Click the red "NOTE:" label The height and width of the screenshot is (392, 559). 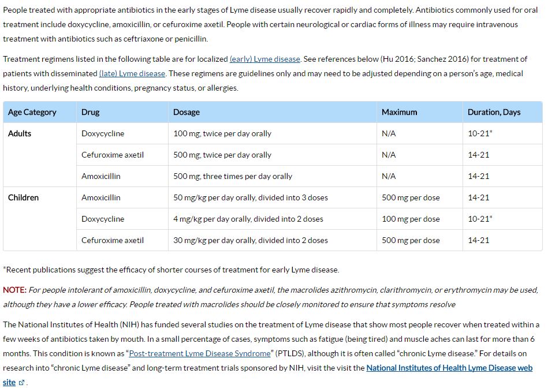(x=14, y=290)
